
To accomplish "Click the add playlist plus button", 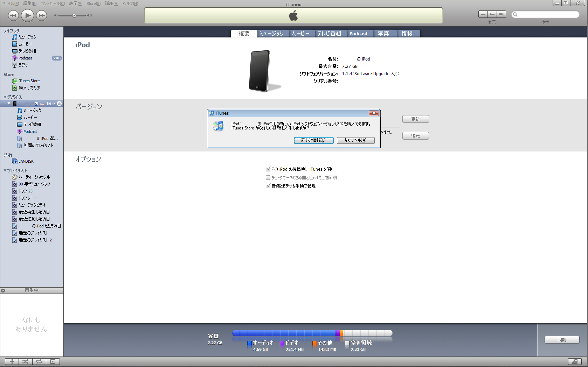I will click(12, 362).
